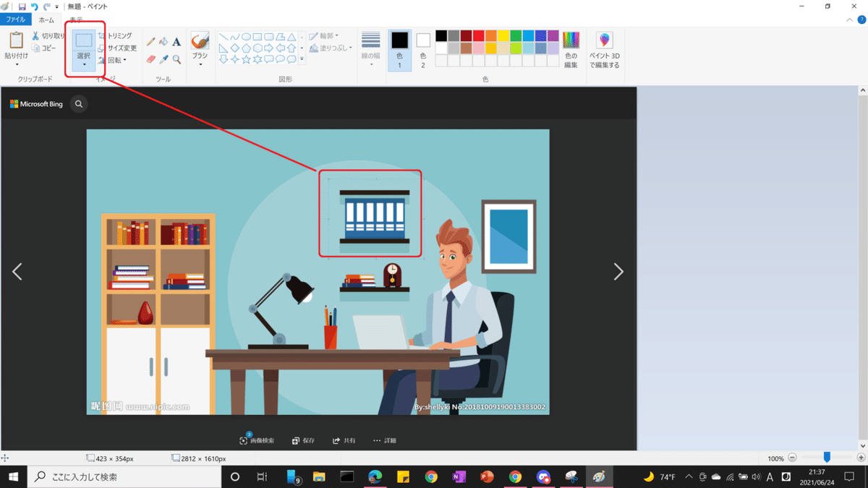
Task: Select the Pencil tool
Action: pyautogui.click(x=151, y=42)
